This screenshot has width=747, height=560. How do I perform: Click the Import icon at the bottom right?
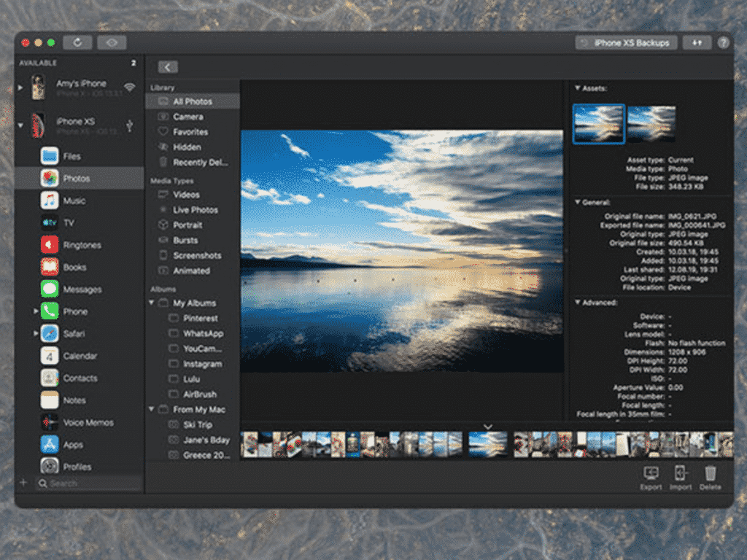(680, 473)
